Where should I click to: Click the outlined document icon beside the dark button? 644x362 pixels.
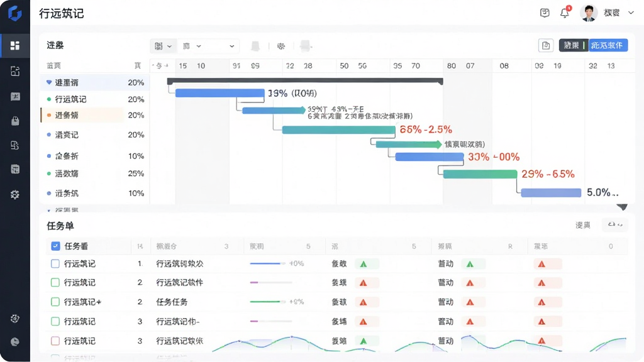point(546,45)
